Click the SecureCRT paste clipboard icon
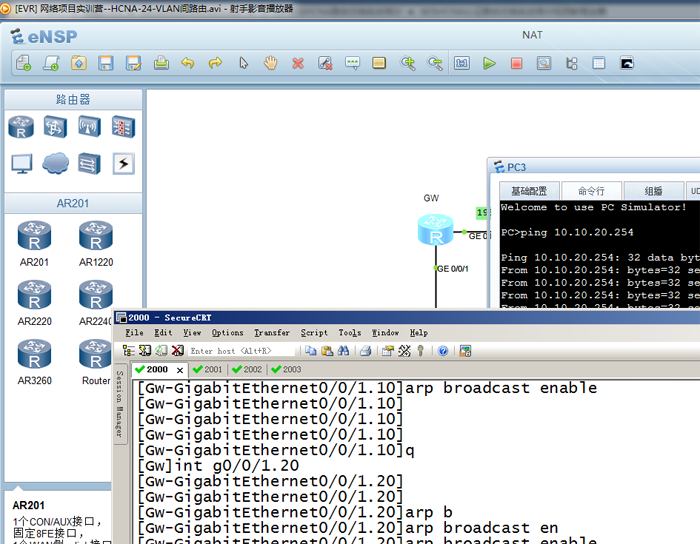Viewport: 700px width, 544px height. tap(327, 351)
